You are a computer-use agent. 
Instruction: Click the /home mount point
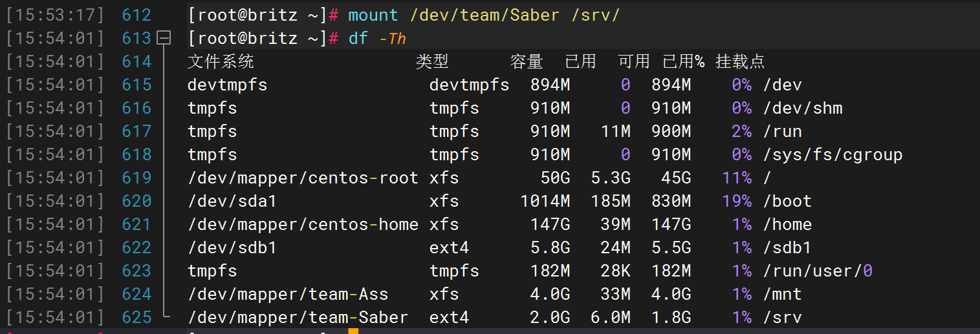(x=788, y=224)
